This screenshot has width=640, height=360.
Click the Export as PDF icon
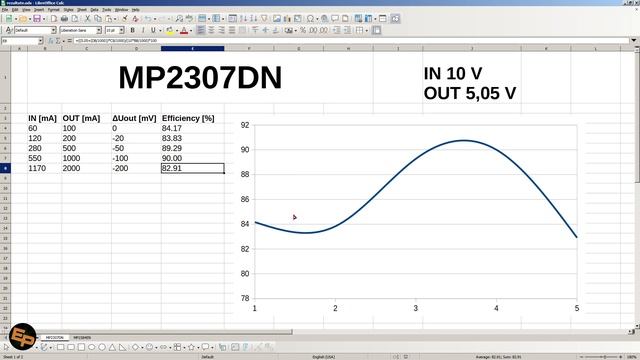click(54, 19)
